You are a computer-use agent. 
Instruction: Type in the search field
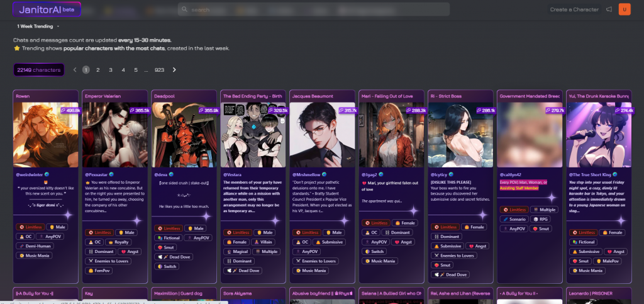[313, 9]
